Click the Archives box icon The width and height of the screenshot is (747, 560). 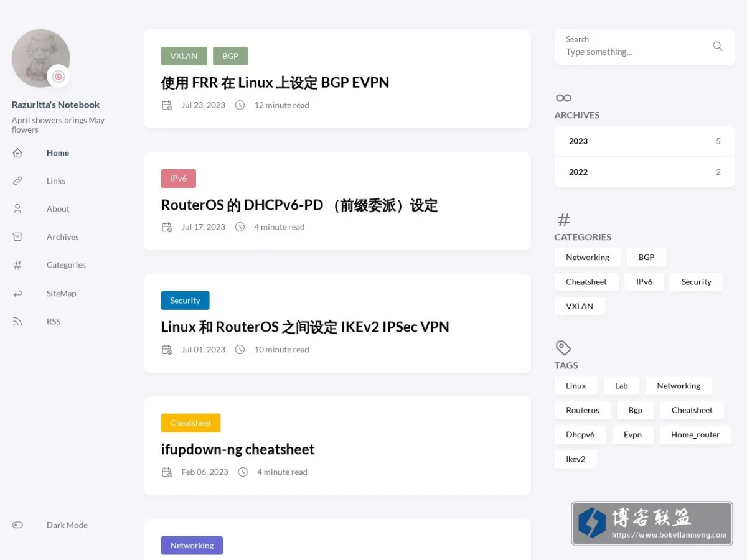17,237
